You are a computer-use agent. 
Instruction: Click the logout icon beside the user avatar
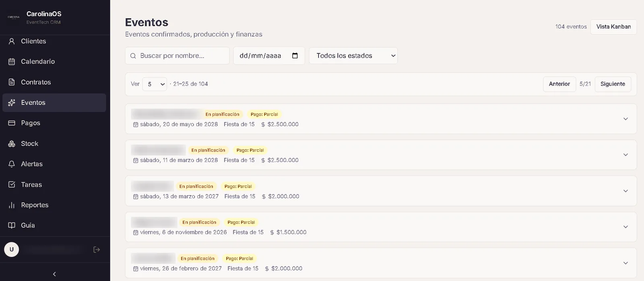(97, 250)
